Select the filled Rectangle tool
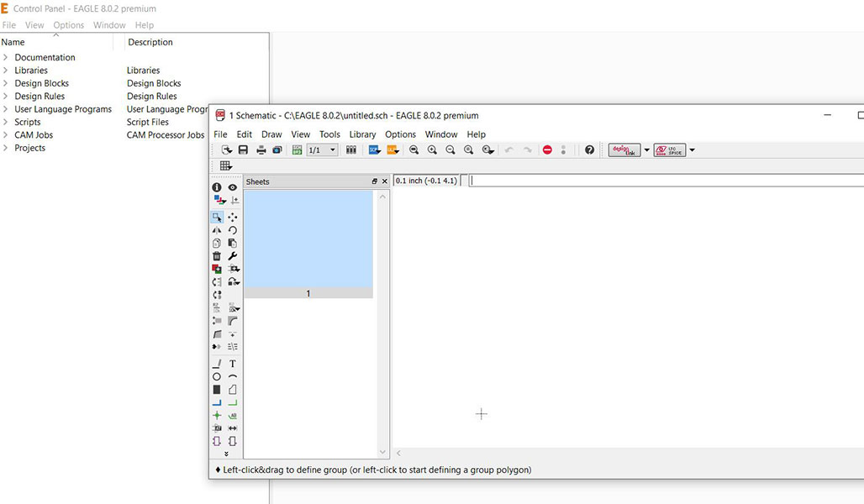The width and height of the screenshot is (864, 504). coord(217,390)
